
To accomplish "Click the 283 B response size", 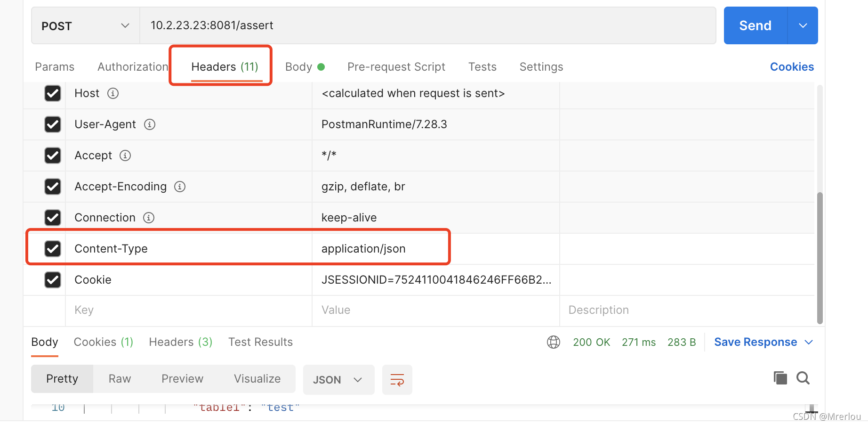I will click(x=682, y=342).
